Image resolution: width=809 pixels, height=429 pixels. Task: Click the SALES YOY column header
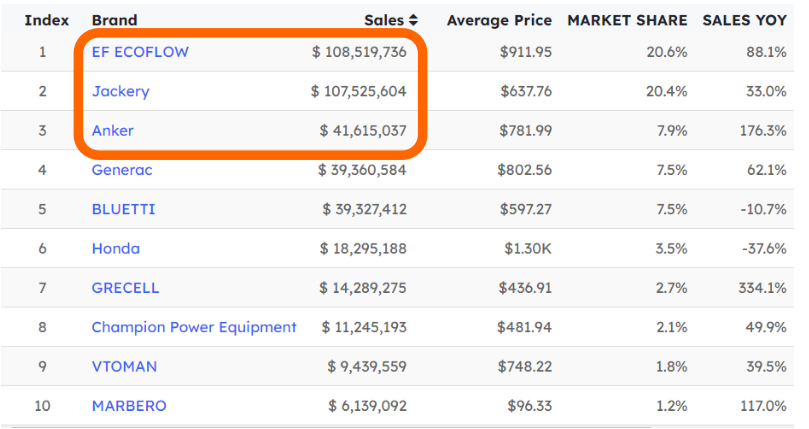[x=744, y=20]
